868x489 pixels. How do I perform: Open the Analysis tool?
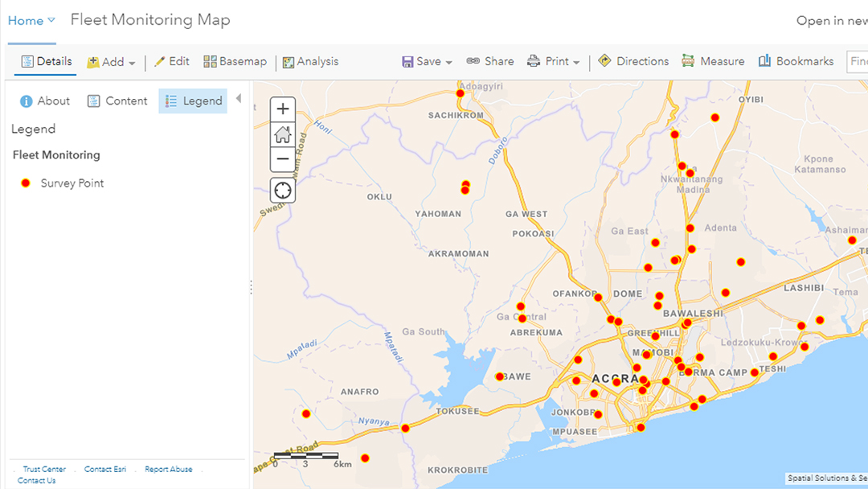coord(310,61)
